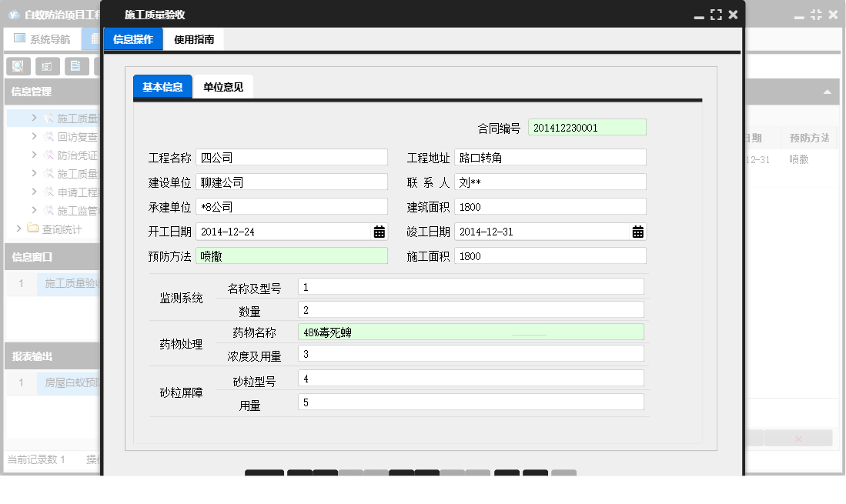This screenshot has width=846, height=504.
Task: Click the 防治凭证 tree item icon
Action: pyautogui.click(x=48, y=155)
